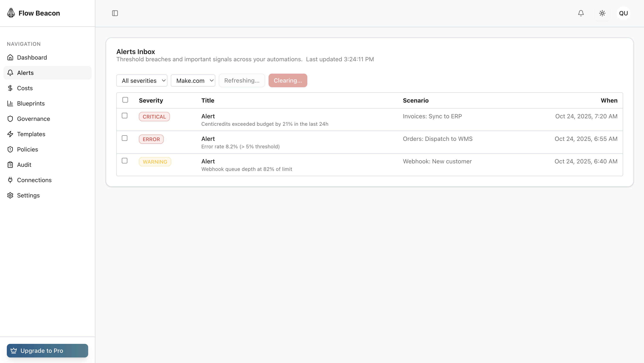Select the Governance shield icon

[x=10, y=119]
